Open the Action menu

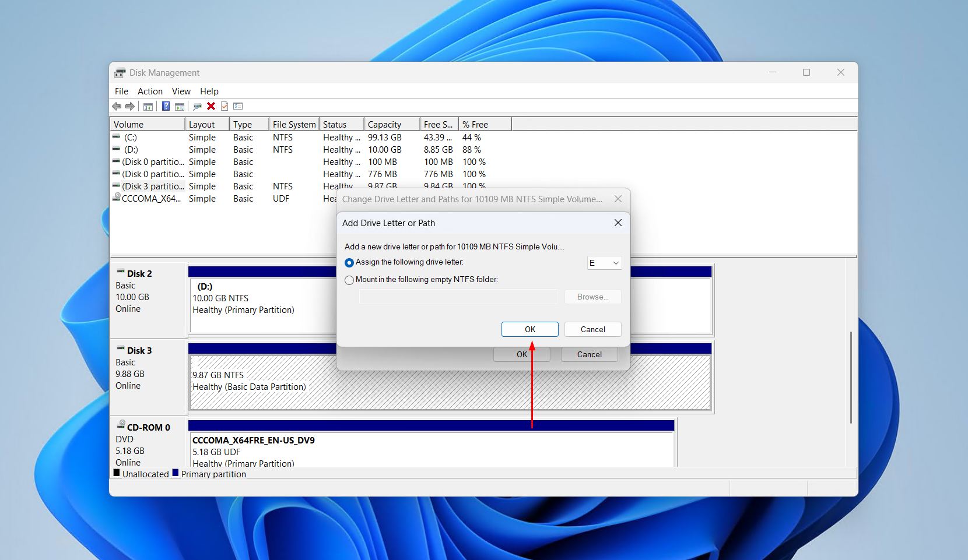click(x=150, y=91)
